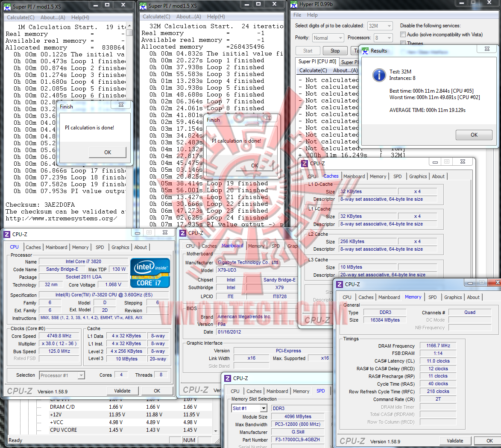Click Validate in CPU tab window
Screen dimensions: 501x448
click(122, 391)
